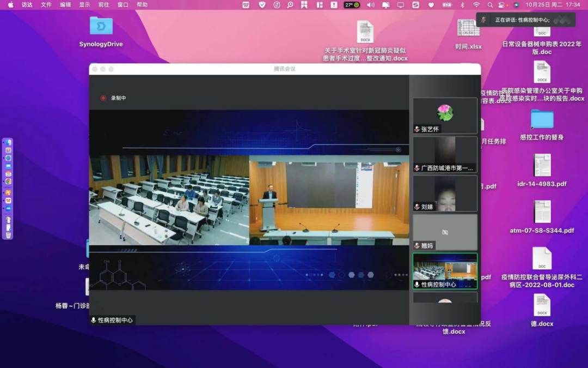Launch Finder from the Dock
The image size is (588, 368).
(x=8, y=143)
